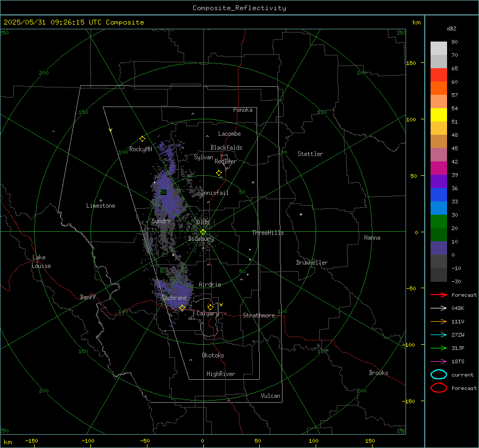The width and height of the screenshot is (479, 448).
Task: Click the blue 36–33 dBZ swatch
Action: click(x=439, y=195)
